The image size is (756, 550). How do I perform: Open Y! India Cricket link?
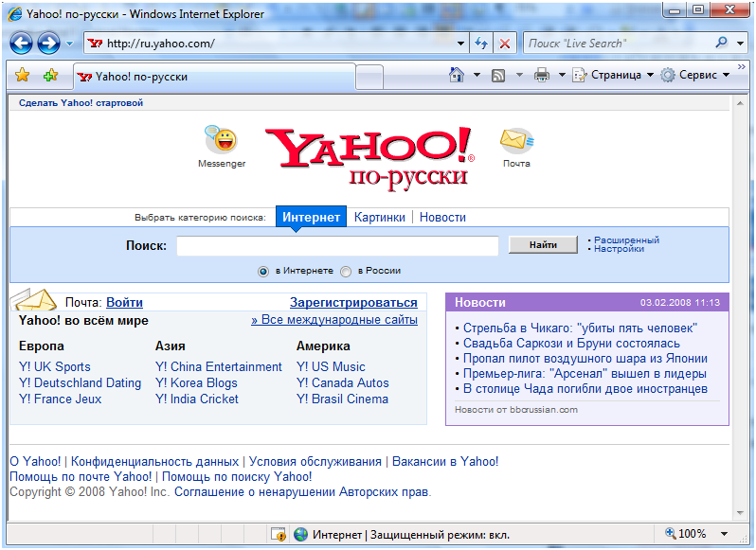tap(197, 399)
